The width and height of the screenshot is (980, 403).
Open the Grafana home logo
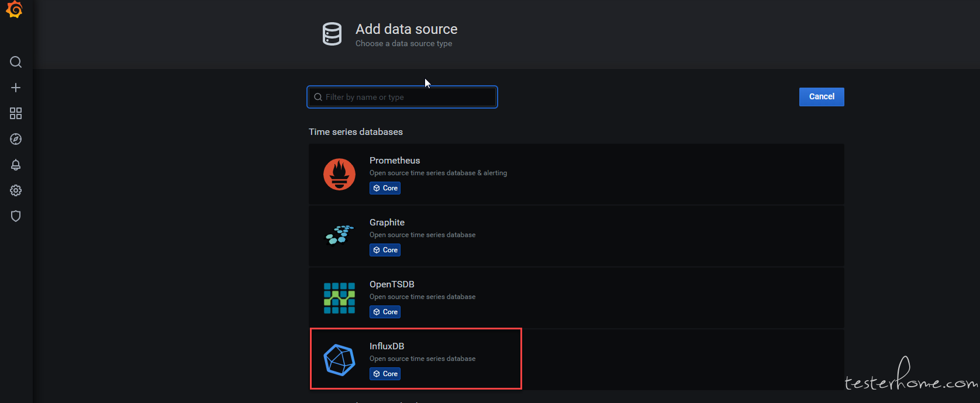click(14, 9)
